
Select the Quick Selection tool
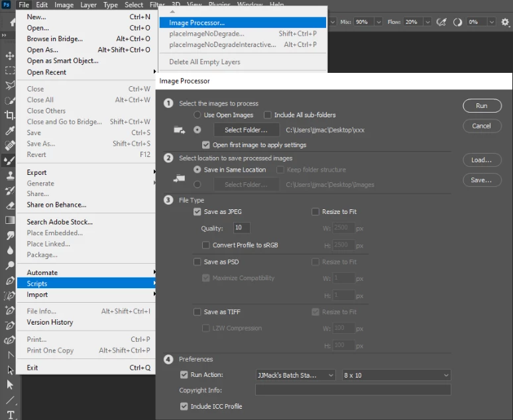(x=10, y=100)
